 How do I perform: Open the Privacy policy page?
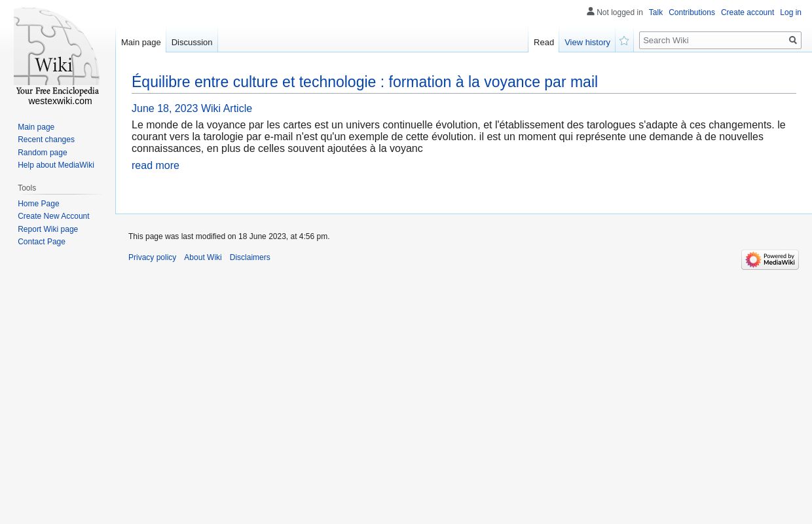(x=152, y=257)
